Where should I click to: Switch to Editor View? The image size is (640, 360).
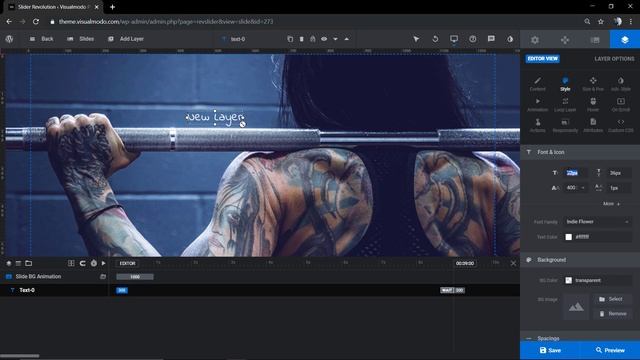click(542, 59)
